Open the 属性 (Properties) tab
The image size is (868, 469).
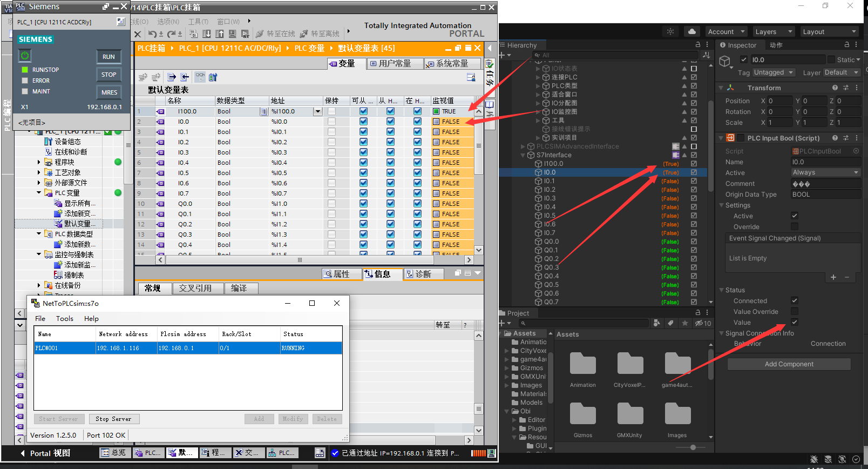(x=342, y=274)
